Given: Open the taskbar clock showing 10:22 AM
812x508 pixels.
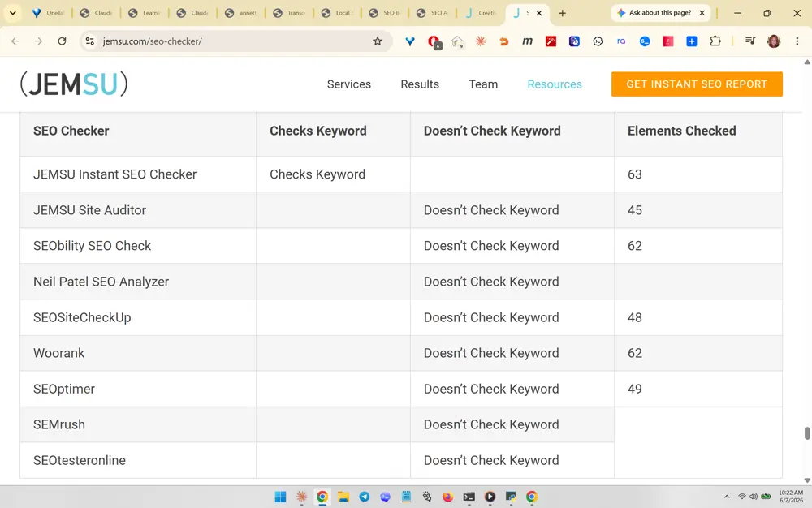Looking at the screenshot, I should click(x=791, y=497).
